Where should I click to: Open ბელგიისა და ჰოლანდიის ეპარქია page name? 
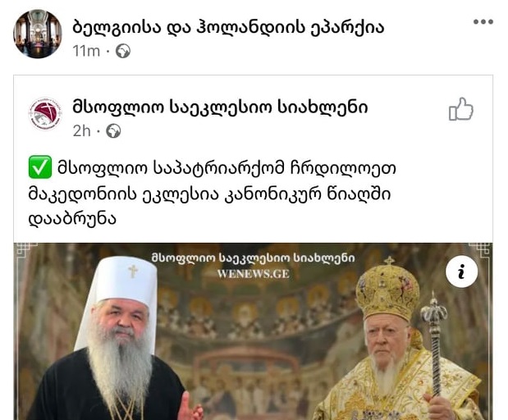tap(228, 27)
